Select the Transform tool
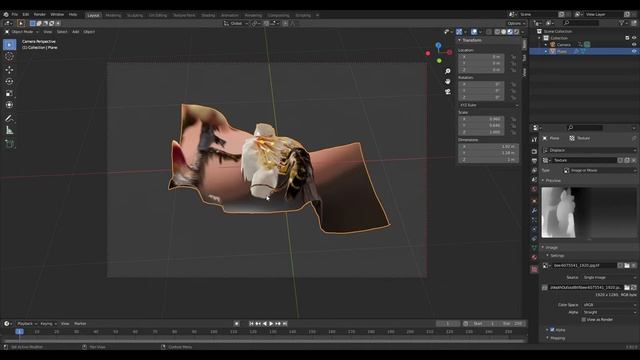Image resolution: width=640 pixels, height=360 pixels. [x=9, y=105]
